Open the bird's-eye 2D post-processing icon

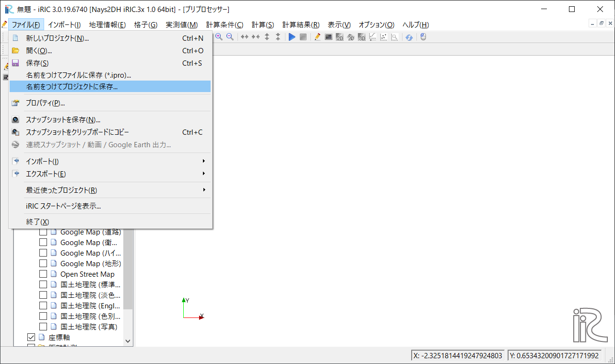click(x=351, y=37)
